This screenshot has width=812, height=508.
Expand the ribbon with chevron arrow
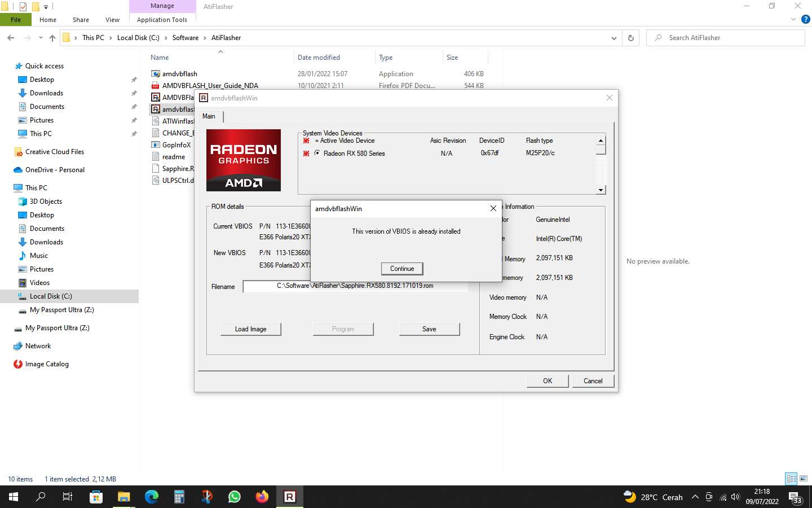[793, 20]
